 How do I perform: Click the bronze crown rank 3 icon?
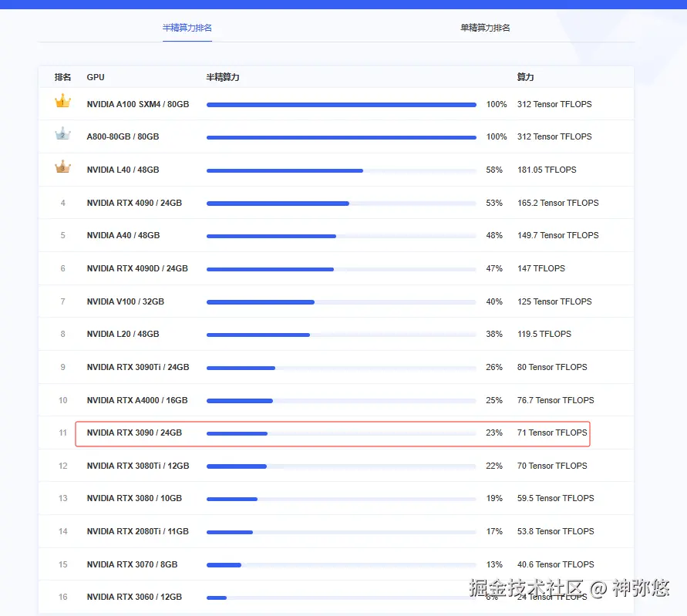(x=62, y=167)
